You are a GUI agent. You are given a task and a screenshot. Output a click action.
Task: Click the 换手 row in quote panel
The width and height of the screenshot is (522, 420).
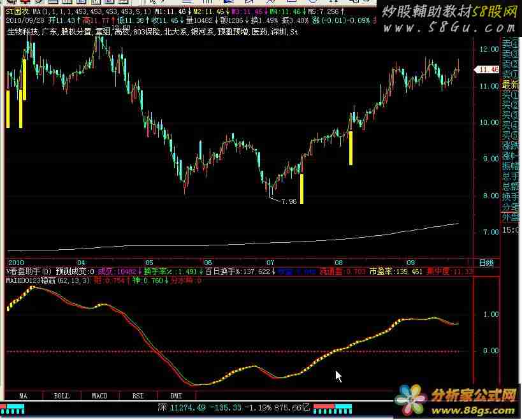[x=511, y=196]
